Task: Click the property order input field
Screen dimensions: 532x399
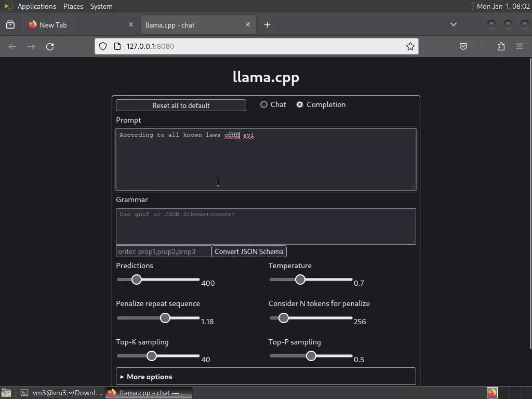Action: point(164,251)
